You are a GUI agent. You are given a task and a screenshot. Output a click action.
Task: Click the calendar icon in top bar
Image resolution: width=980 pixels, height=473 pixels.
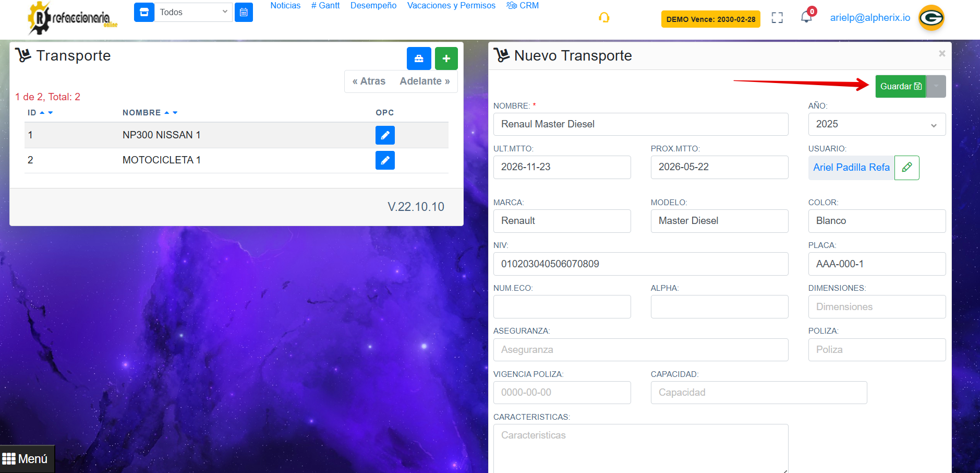(x=244, y=12)
